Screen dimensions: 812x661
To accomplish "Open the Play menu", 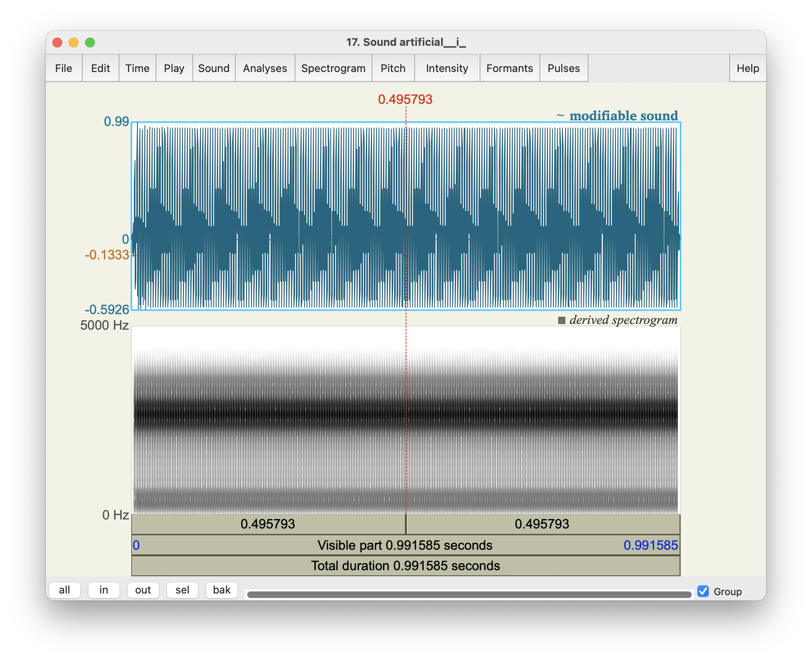I will (174, 68).
